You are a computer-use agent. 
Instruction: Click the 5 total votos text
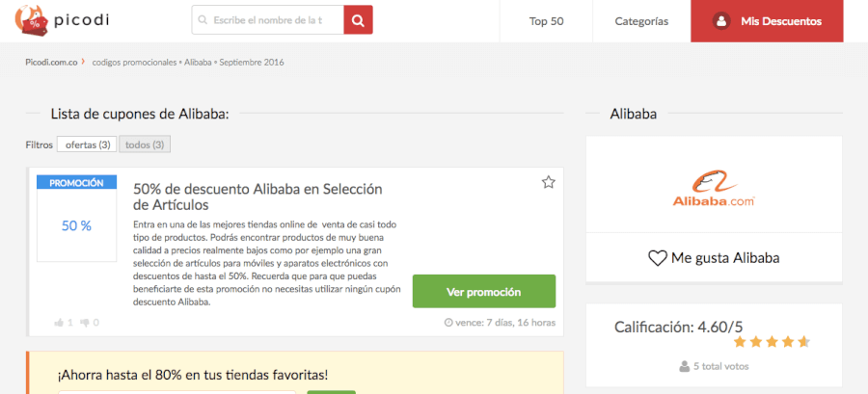tap(720, 366)
